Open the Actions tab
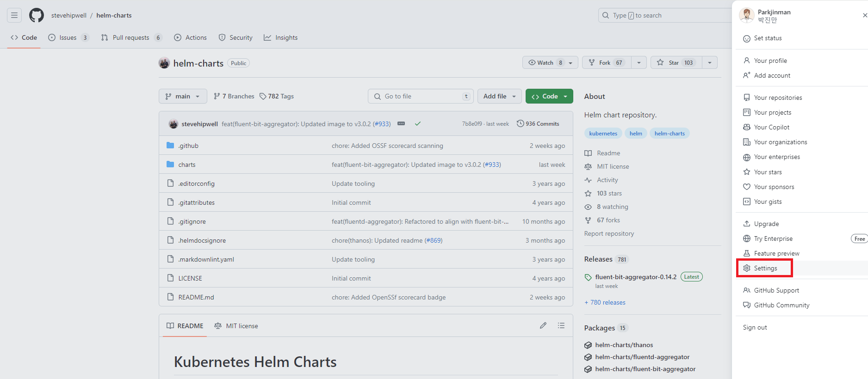Viewport: 868px width, 379px height. pos(190,37)
